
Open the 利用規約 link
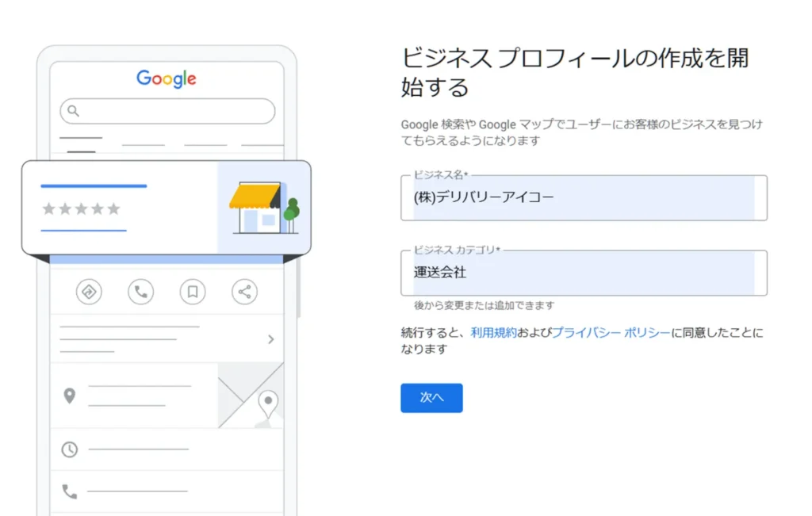(x=493, y=333)
